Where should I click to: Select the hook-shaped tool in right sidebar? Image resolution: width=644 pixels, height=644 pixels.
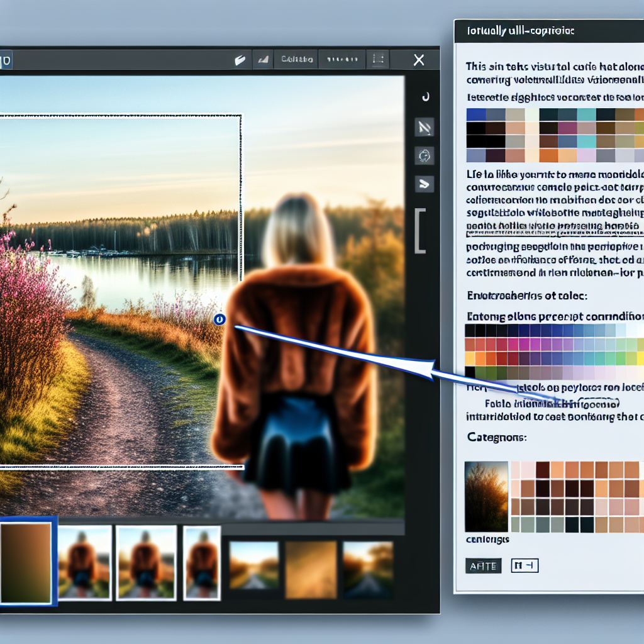424,96
